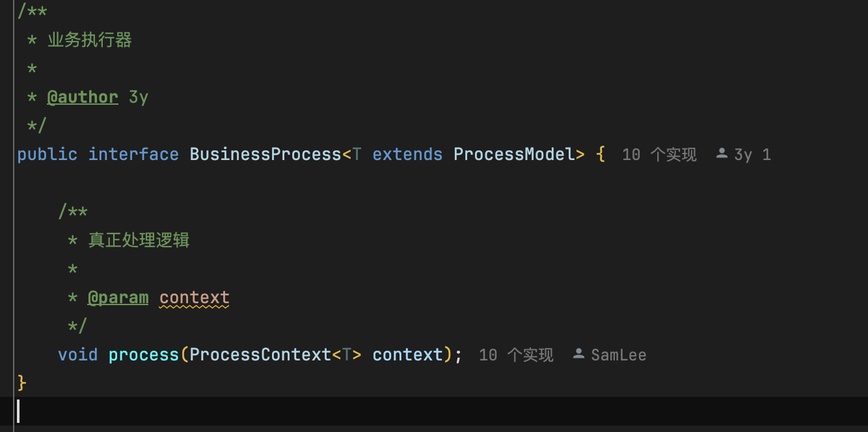Open '10 个实现' hint on BusinessProcess line
Viewport: 868px width, 432px height.
[659, 155]
